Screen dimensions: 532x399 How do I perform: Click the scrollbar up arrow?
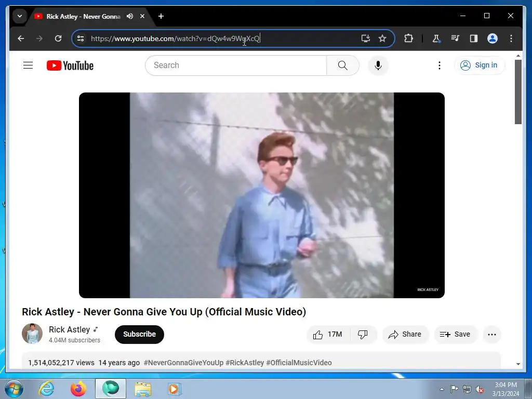(518, 56)
